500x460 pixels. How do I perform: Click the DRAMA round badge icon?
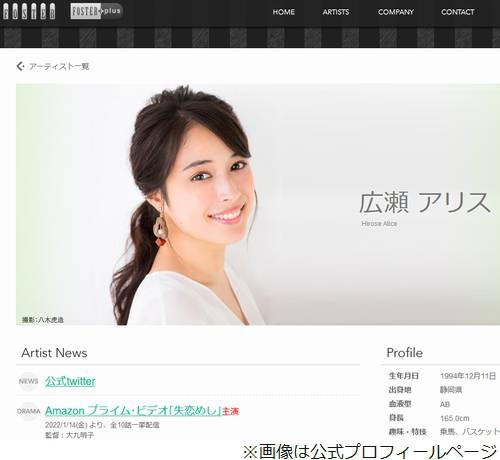click(28, 411)
